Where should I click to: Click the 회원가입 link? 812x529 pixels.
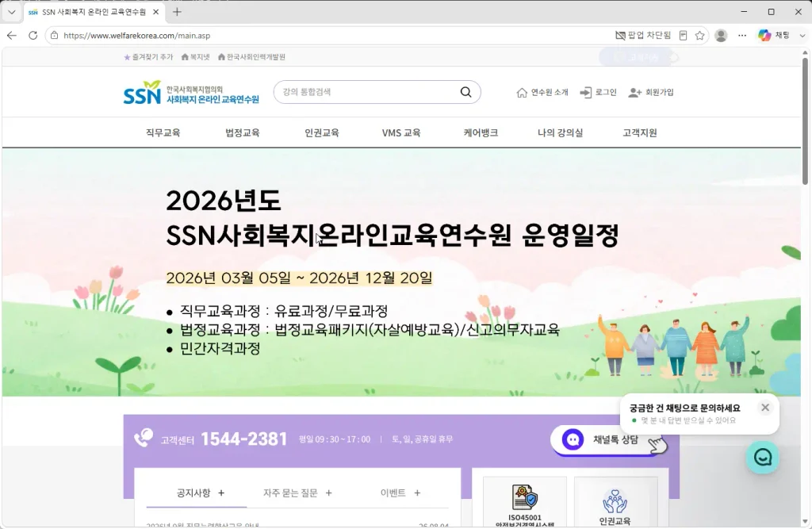651,92
